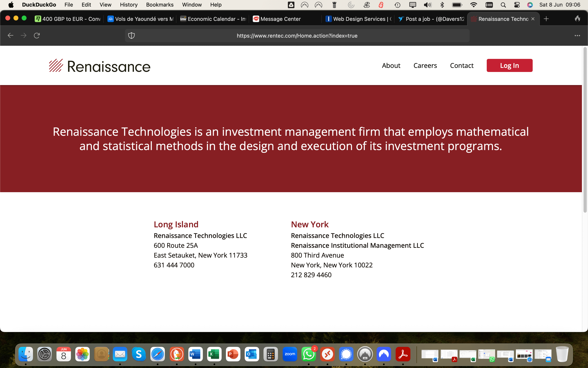588x368 pixels.
Task: Click the red Log In button
Action: coord(510,65)
